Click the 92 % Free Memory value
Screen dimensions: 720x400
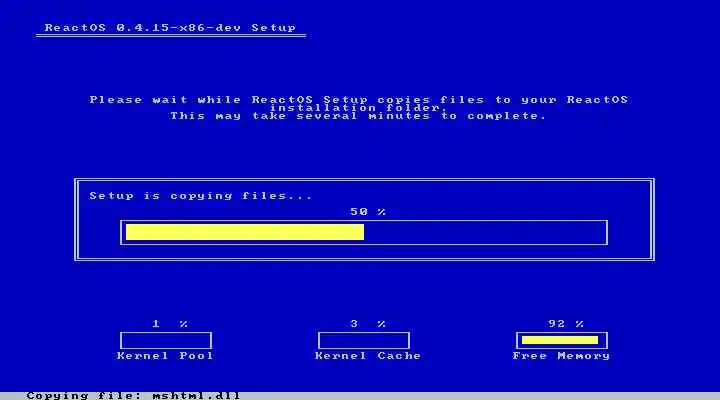566,324
